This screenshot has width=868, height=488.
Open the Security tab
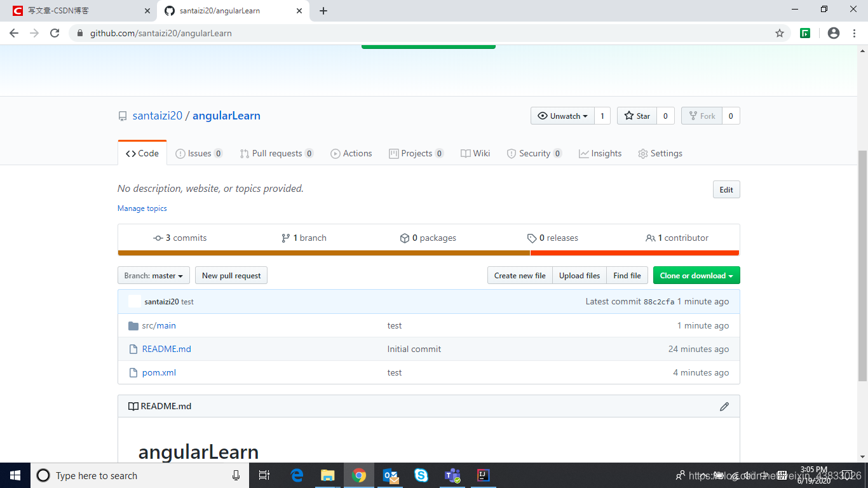[x=534, y=153]
